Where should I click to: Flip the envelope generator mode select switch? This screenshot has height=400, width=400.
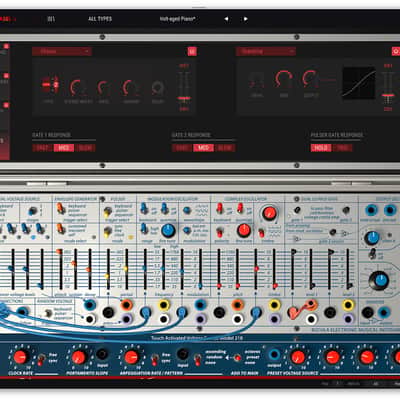pyautogui.click(x=60, y=229)
